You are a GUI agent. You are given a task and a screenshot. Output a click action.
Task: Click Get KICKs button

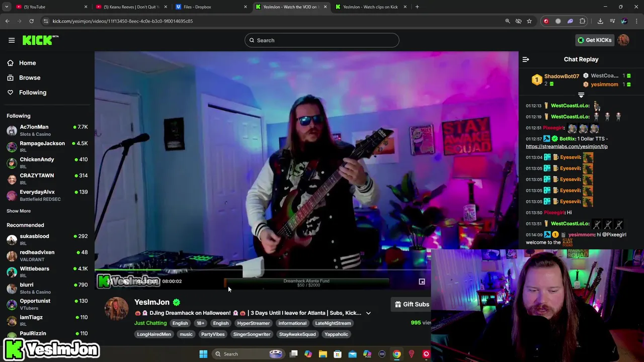(x=594, y=40)
